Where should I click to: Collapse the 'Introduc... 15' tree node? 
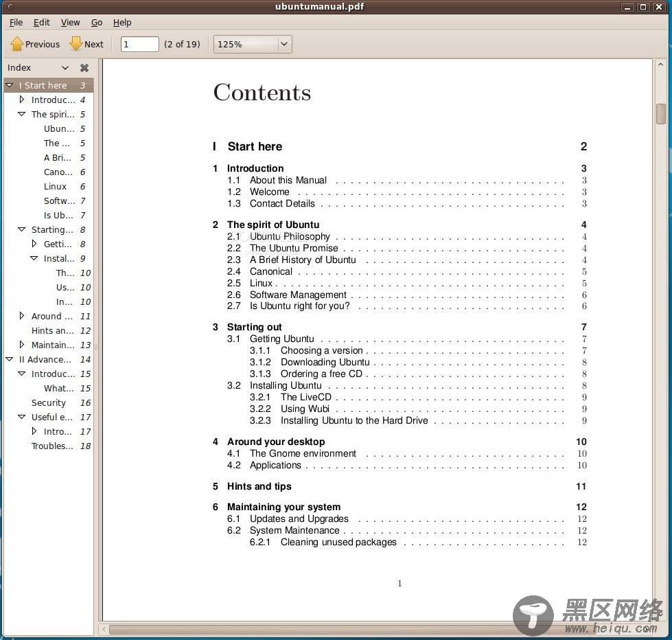pos(21,374)
